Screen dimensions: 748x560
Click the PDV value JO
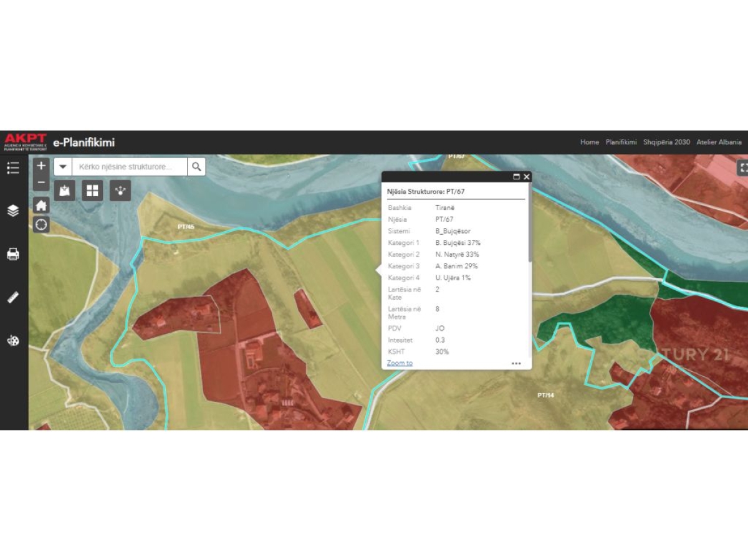(440, 328)
